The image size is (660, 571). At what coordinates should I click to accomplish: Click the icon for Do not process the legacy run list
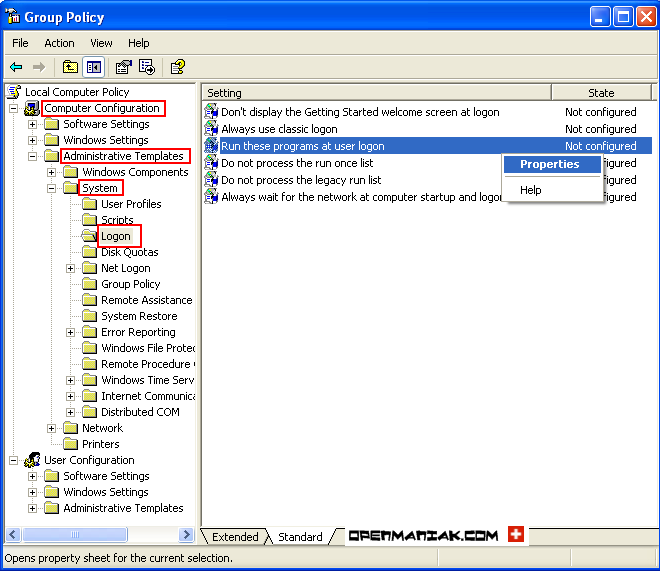[x=211, y=180]
